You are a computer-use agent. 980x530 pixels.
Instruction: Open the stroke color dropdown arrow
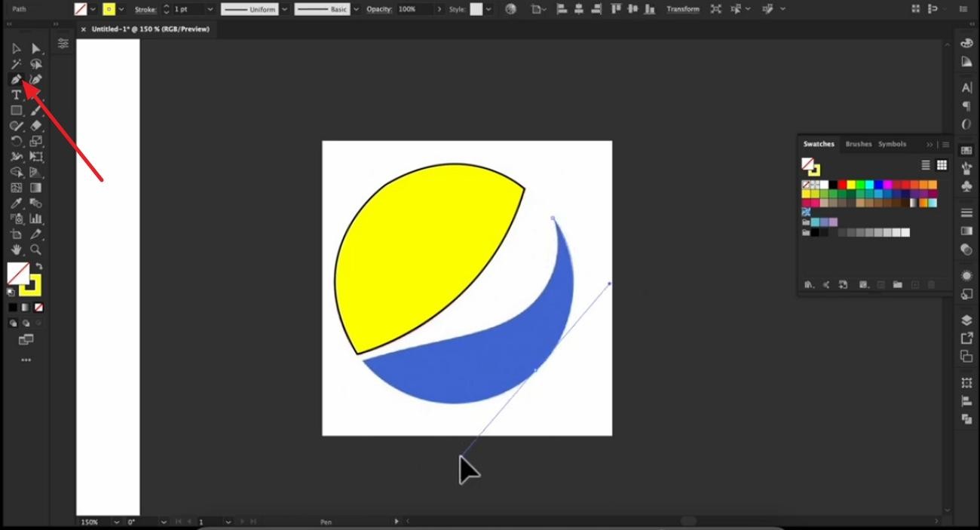[x=122, y=9]
